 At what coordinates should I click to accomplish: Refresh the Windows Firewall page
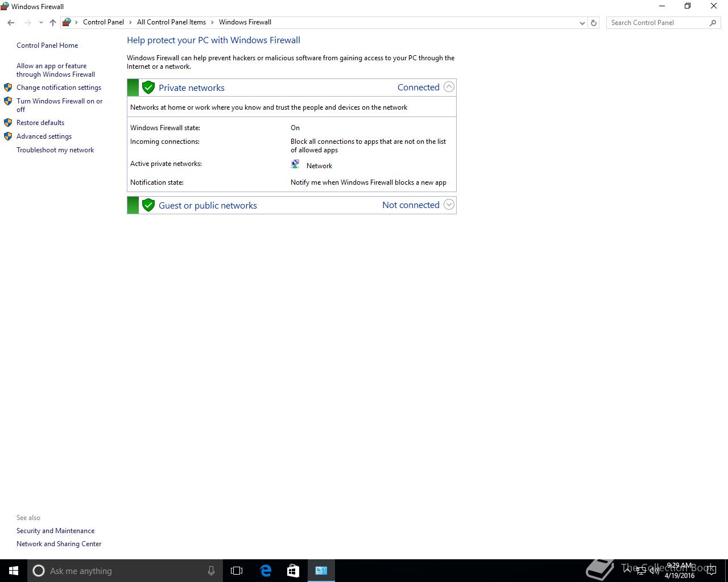click(594, 23)
